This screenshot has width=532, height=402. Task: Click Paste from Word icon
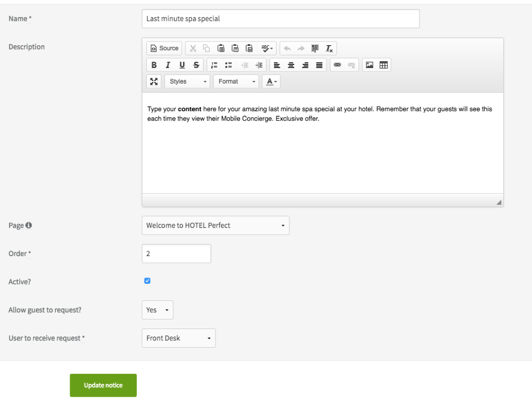[x=250, y=48]
